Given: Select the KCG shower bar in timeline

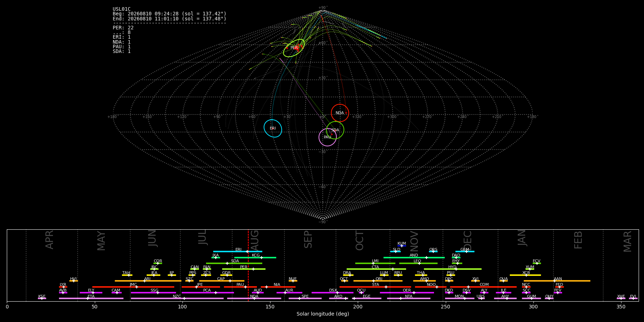Looking at the screenshot, I should click(x=255, y=258).
